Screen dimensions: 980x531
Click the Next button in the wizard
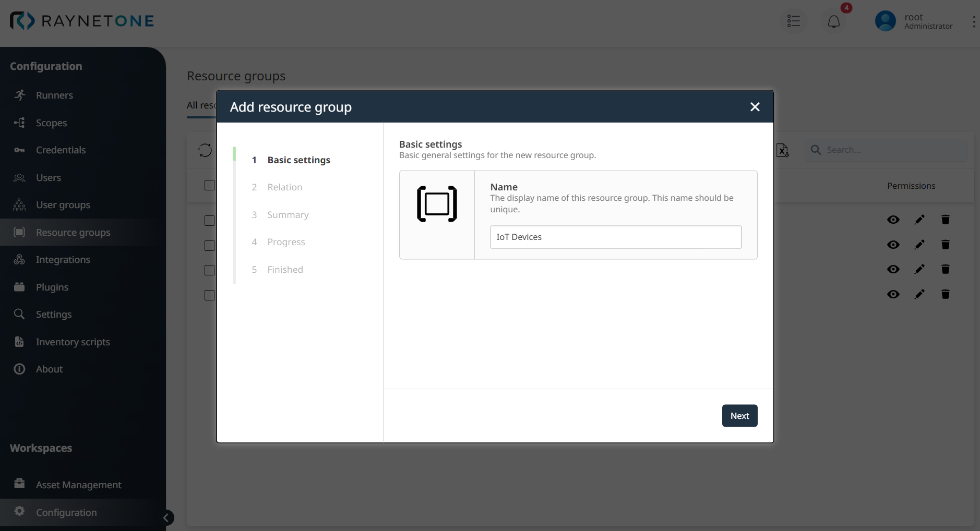[739, 415]
